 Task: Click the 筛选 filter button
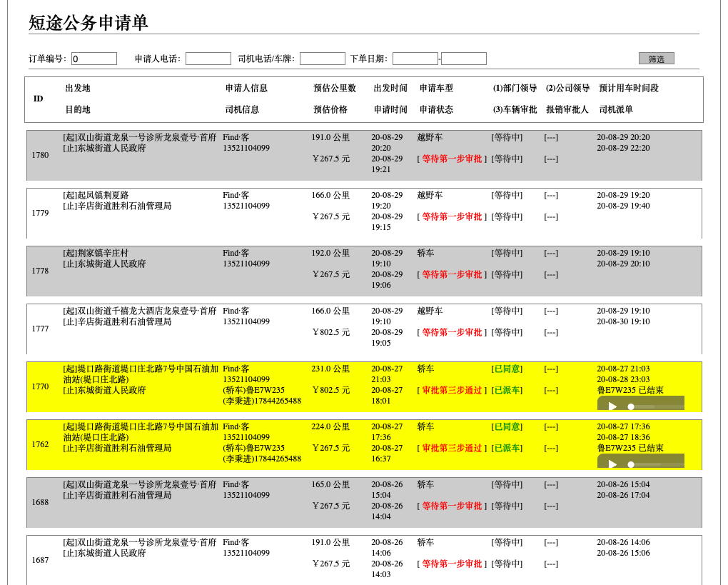click(x=656, y=58)
